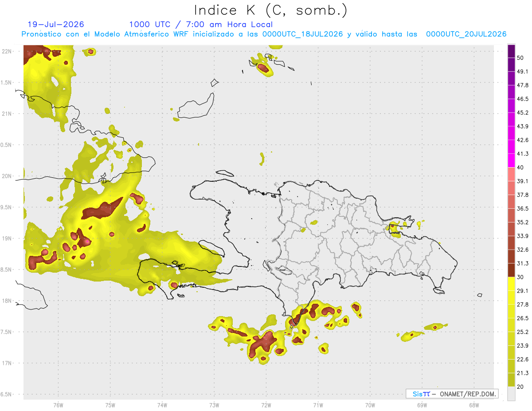The width and height of the screenshot is (532, 411).
Task: Pick the salmon legend swatch between 39.1 and 40
Action: pos(511,174)
